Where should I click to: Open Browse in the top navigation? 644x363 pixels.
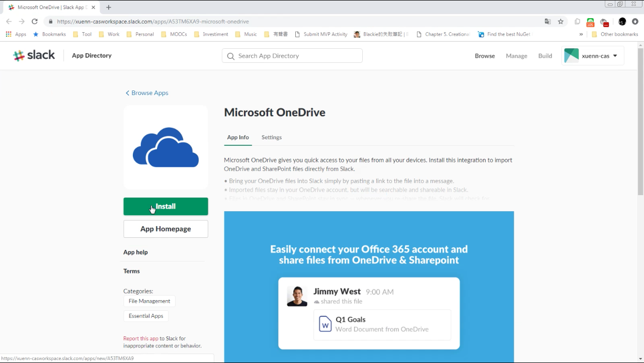point(485,56)
